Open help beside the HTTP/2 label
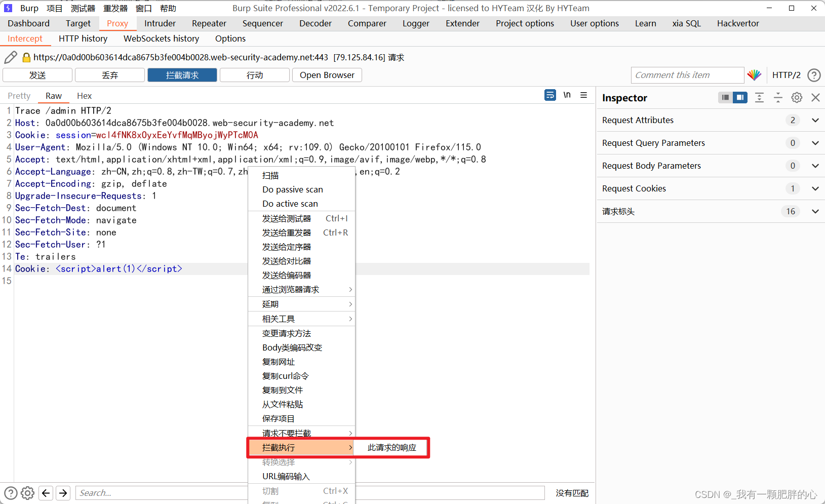 814,75
